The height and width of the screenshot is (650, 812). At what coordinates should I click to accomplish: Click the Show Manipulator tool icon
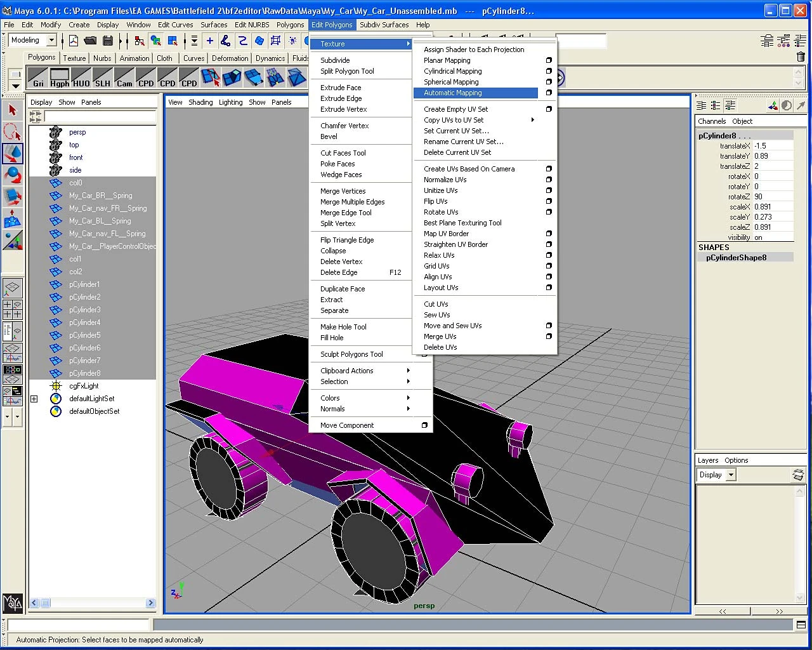click(x=13, y=220)
